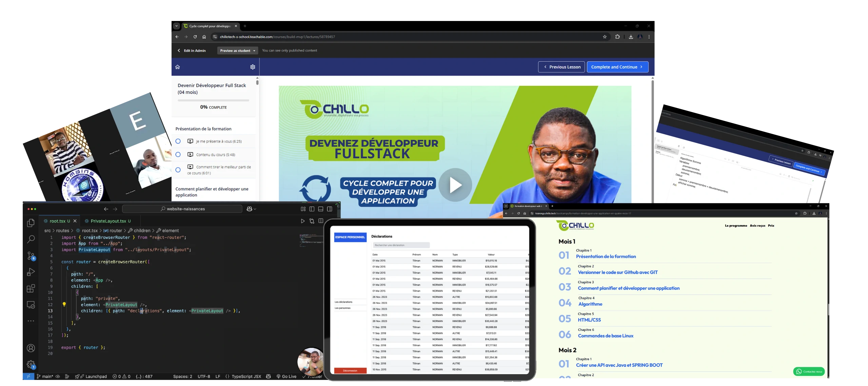Play the course video
The width and height of the screenshot is (868, 386).
pyautogui.click(x=455, y=185)
